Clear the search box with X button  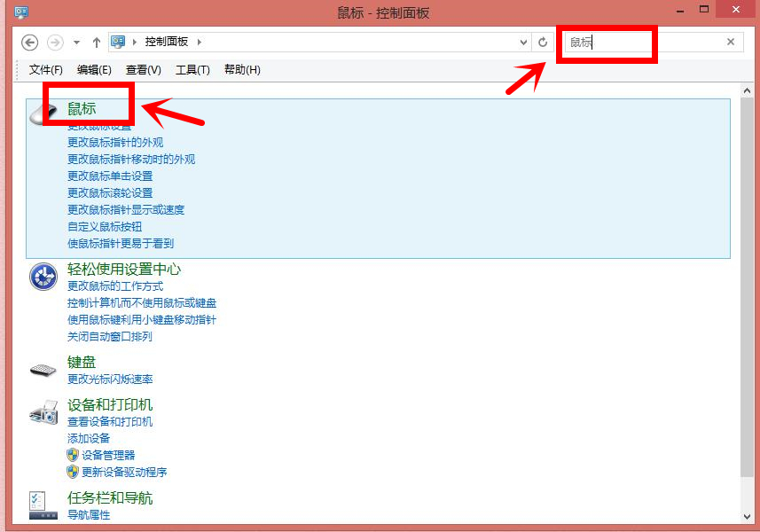click(731, 42)
